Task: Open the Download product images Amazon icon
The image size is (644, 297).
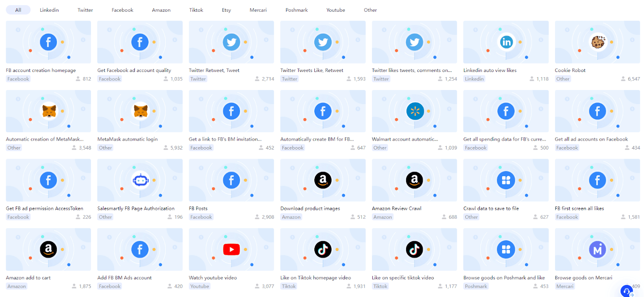Action: click(323, 180)
